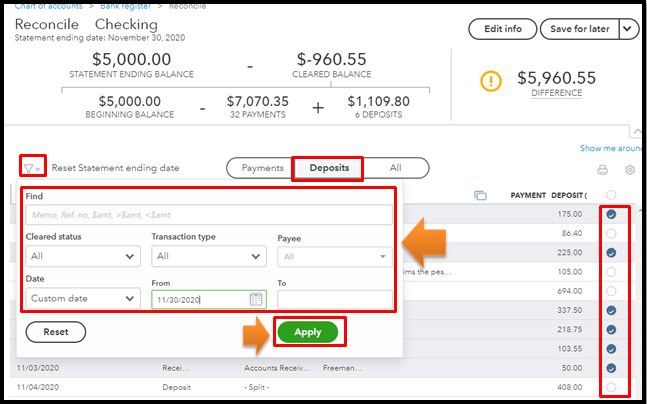
Task: Check the 86.40 deposit row
Action: 610,233
